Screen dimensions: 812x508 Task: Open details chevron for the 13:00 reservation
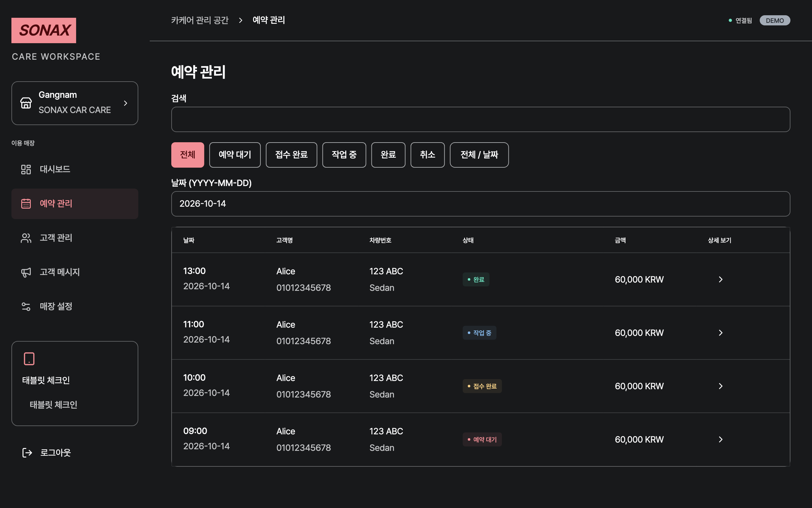(x=720, y=279)
